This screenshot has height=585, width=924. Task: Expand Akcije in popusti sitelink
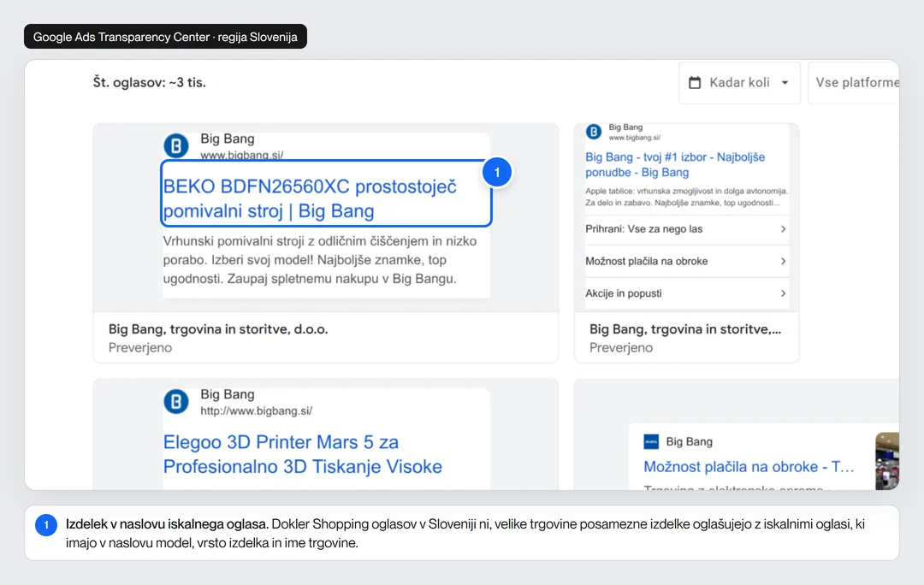click(686, 292)
